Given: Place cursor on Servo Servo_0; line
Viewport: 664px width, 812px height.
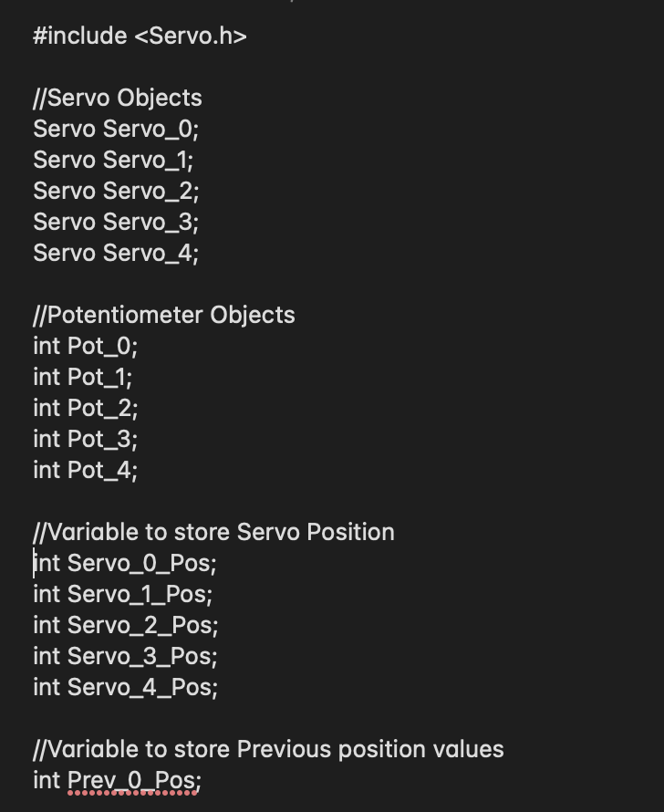Looking at the screenshot, I should [116, 129].
